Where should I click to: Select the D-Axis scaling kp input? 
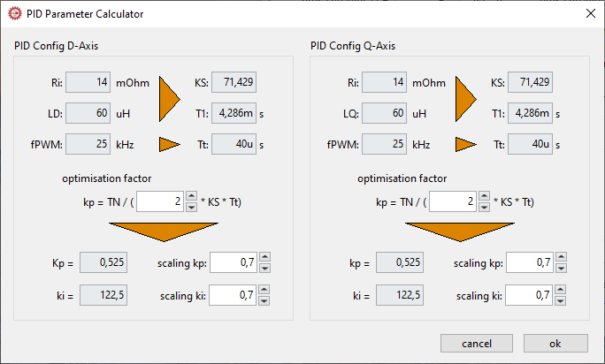[234, 262]
